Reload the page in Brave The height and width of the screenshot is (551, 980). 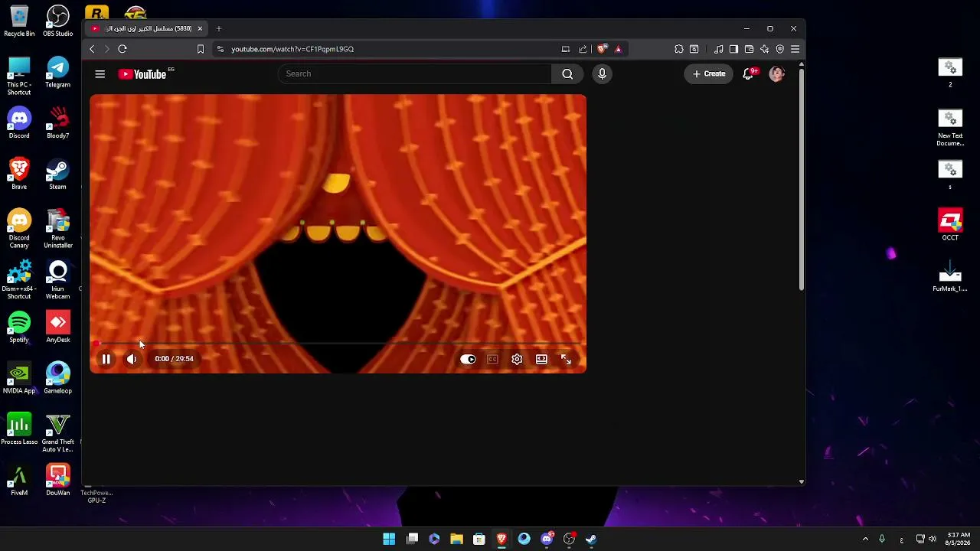(122, 49)
